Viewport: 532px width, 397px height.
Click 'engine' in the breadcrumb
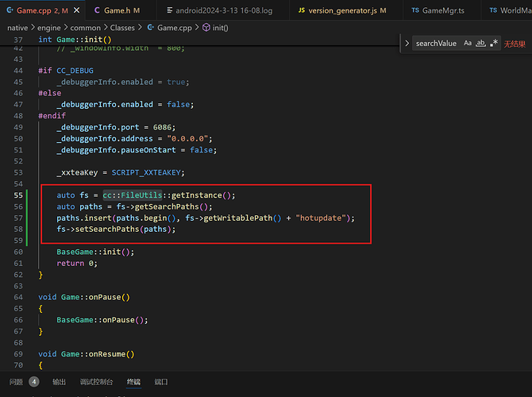49,28
